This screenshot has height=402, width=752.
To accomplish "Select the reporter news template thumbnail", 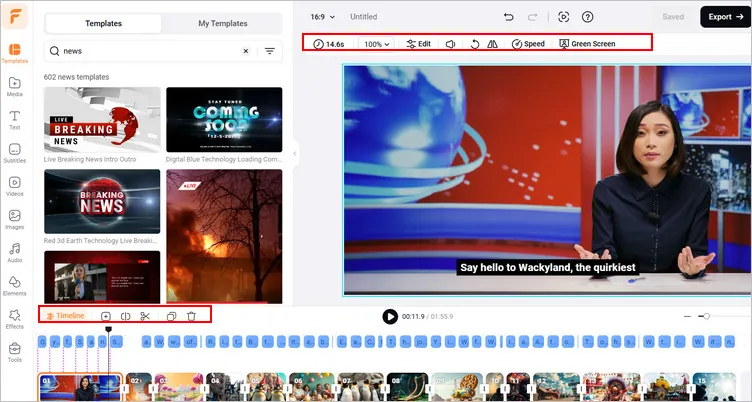I will coord(102,277).
